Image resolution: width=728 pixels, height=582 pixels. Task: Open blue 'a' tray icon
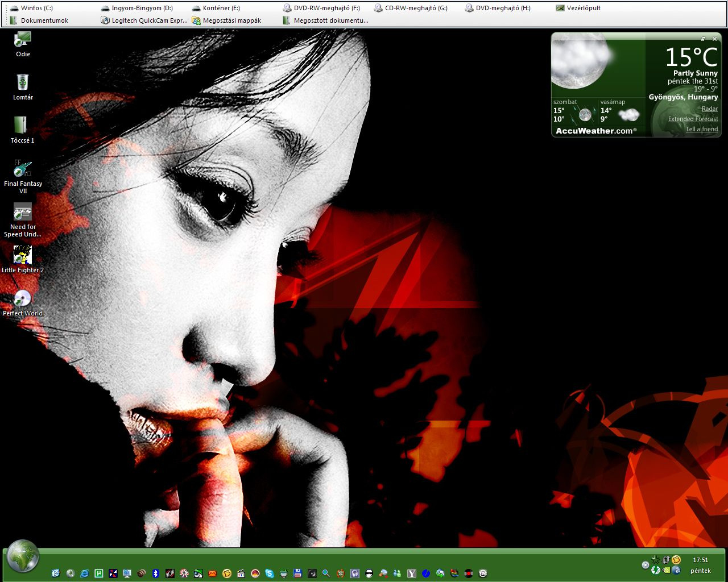[676, 570]
